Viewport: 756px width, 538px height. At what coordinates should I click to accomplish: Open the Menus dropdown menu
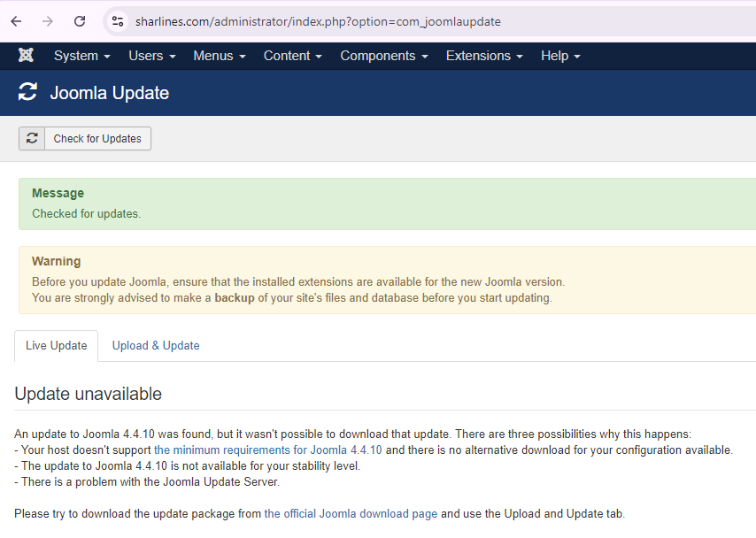click(x=220, y=56)
